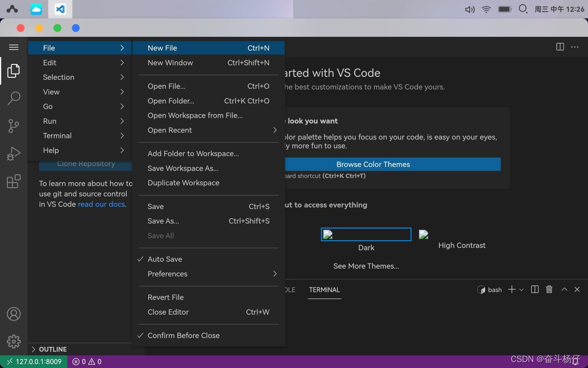Open the Manage gear icon
Image resolution: width=588 pixels, height=368 pixels.
[14, 341]
